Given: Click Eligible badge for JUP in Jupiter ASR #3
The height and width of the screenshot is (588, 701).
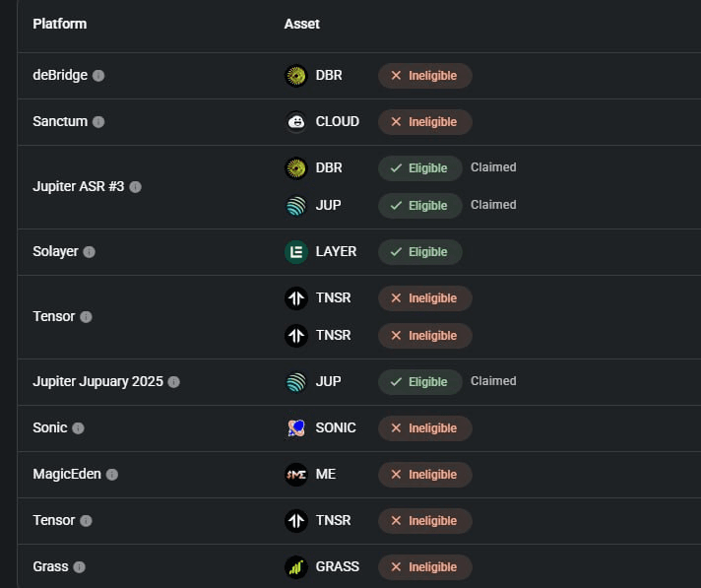Looking at the screenshot, I should click(x=419, y=206).
